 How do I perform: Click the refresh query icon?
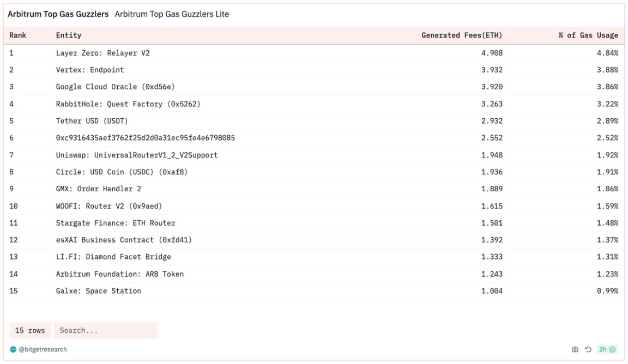click(588, 349)
